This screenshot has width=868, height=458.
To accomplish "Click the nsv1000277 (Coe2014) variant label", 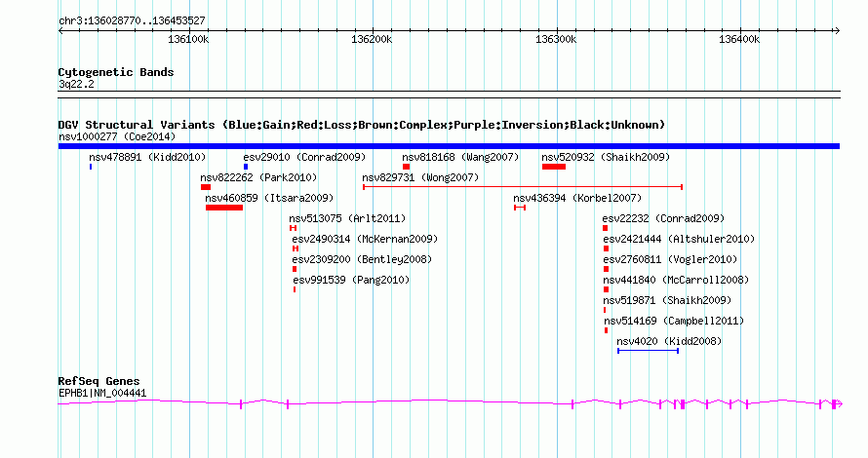I will click(x=117, y=136).
